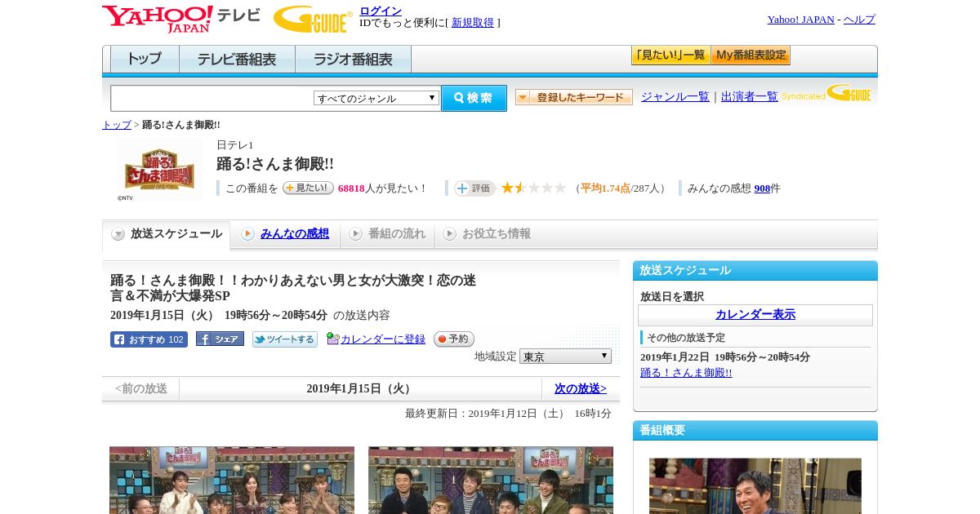The image size is (980, 514).
Task: Click the Yahoo! JAPAN テレビ logo
Action: [x=181, y=19]
